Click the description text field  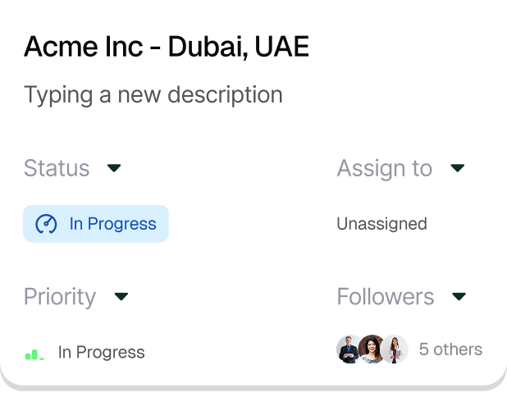click(153, 95)
